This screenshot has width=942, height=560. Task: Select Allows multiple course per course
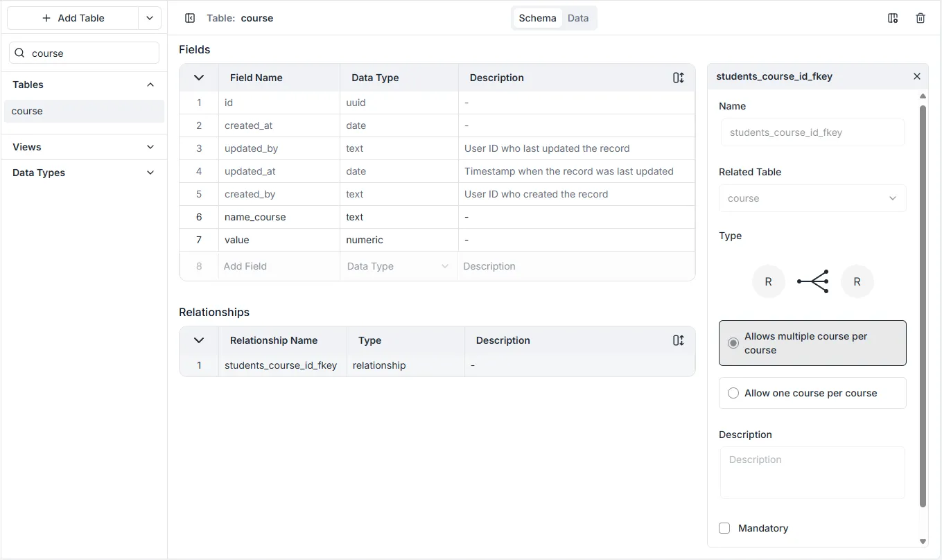[733, 343]
